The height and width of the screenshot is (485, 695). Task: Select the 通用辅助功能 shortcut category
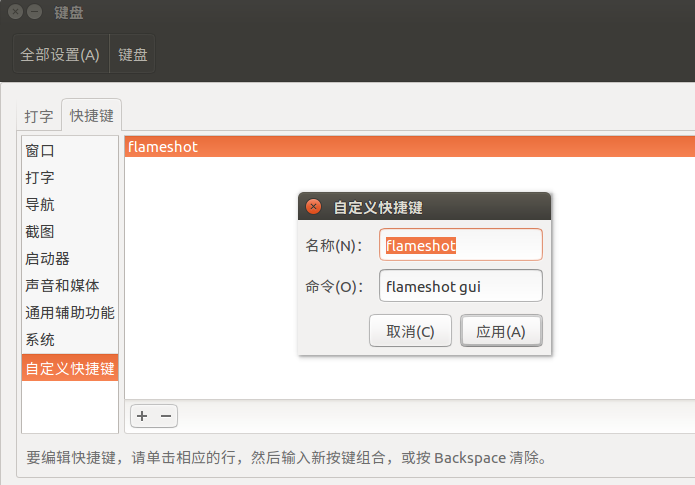click(70, 313)
